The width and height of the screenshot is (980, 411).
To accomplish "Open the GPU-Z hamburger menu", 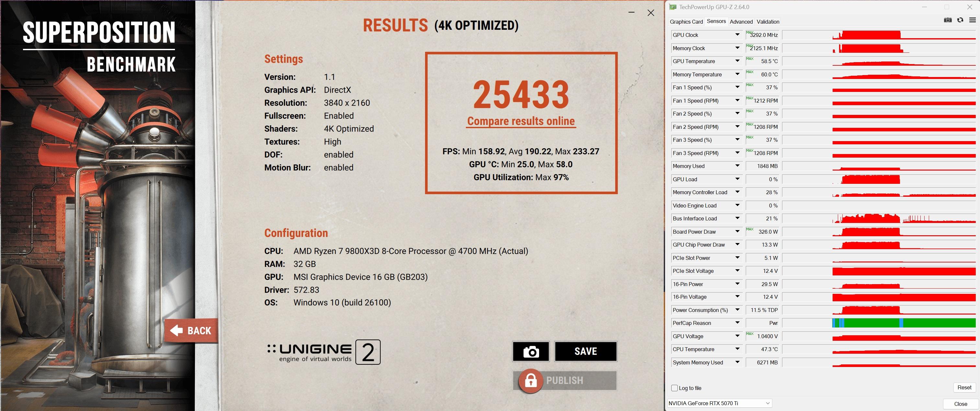I will pos(973,20).
